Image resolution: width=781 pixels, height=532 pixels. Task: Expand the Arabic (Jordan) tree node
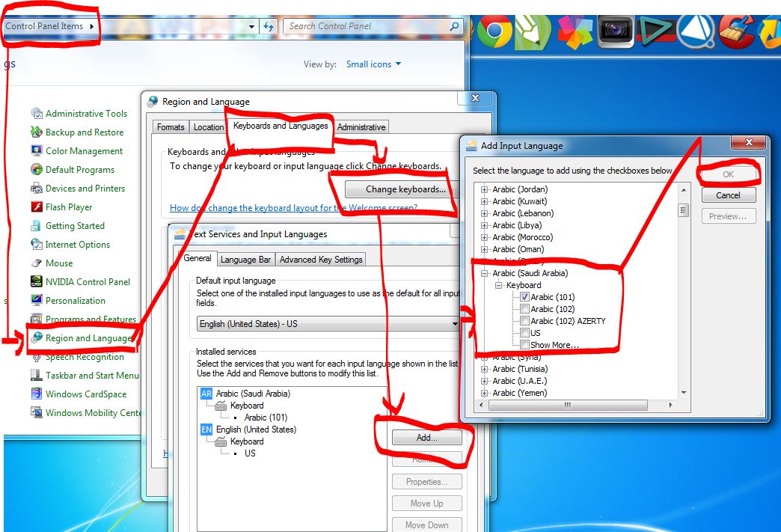click(486, 189)
